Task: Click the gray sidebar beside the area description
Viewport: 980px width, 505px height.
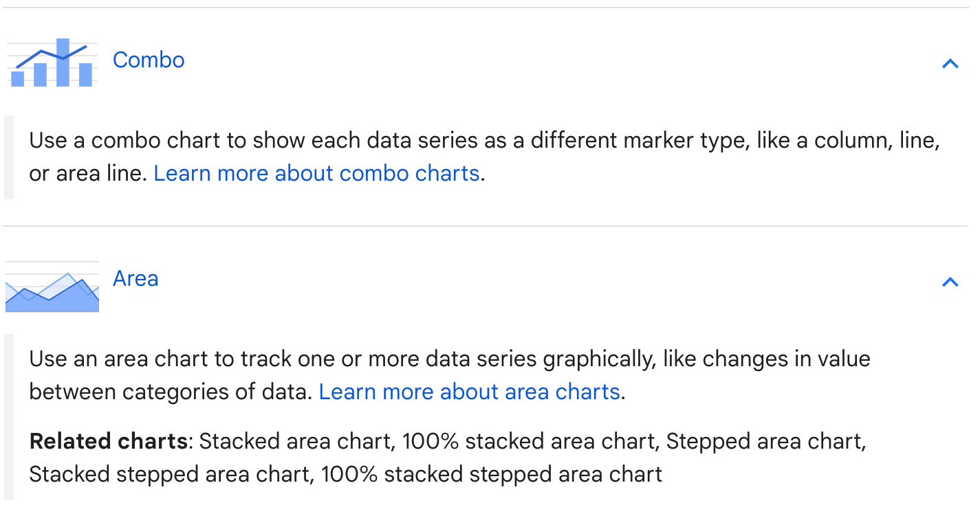Action: (9, 417)
